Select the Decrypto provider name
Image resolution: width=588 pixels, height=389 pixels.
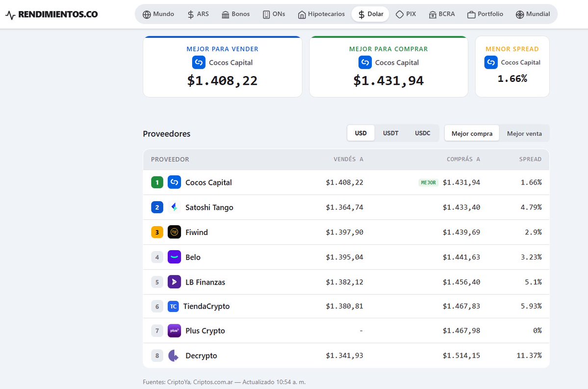click(201, 356)
